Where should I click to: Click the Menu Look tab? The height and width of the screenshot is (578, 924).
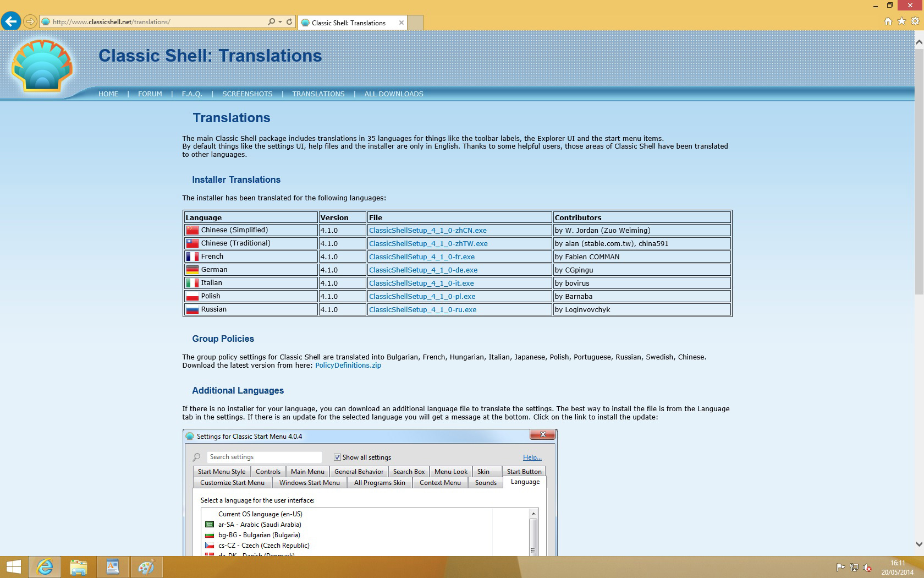[451, 472]
